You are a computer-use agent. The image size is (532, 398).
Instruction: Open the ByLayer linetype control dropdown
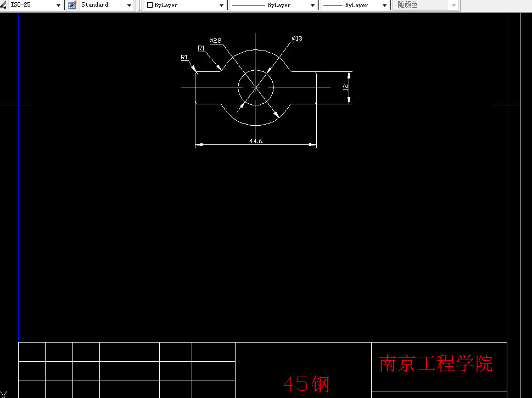coord(273,5)
